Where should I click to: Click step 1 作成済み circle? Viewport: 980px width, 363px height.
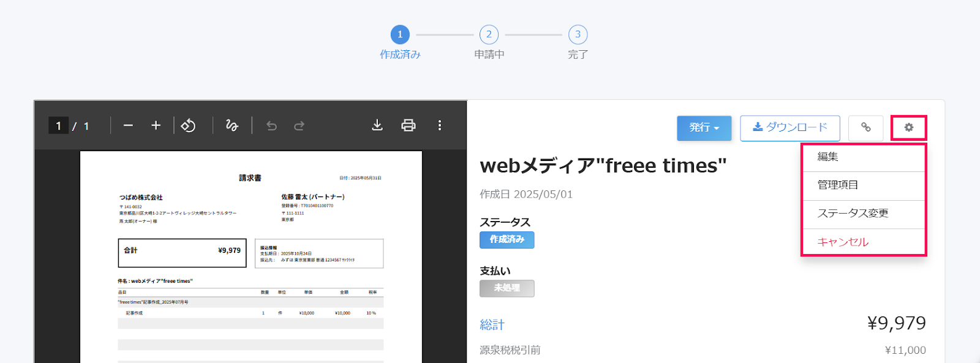tap(400, 34)
